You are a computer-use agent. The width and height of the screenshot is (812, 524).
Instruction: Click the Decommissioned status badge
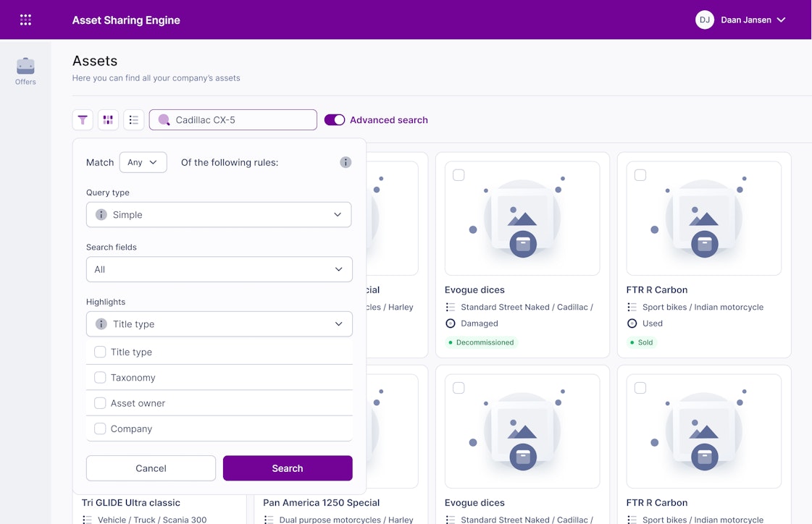(x=481, y=342)
